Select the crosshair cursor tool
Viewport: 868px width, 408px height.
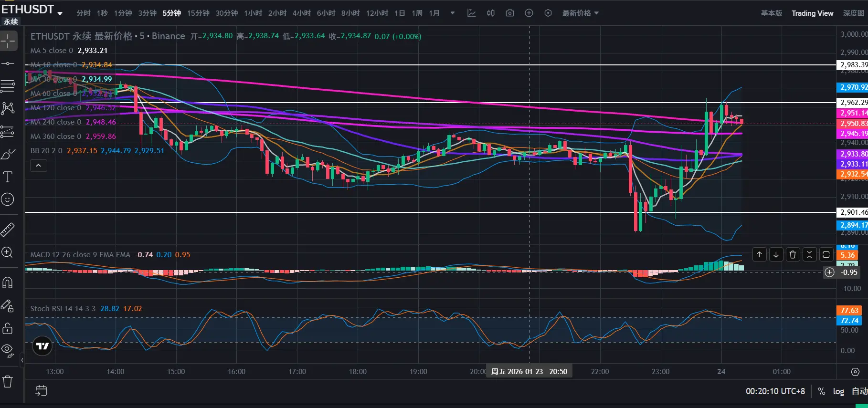point(8,41)
